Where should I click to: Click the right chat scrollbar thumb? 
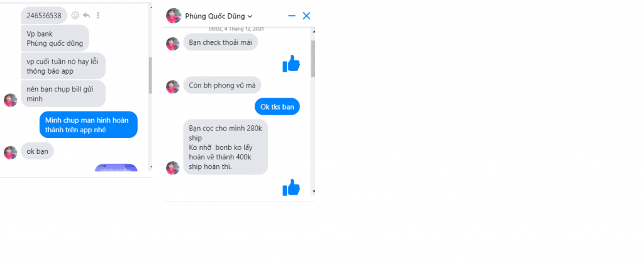[313, 59]
